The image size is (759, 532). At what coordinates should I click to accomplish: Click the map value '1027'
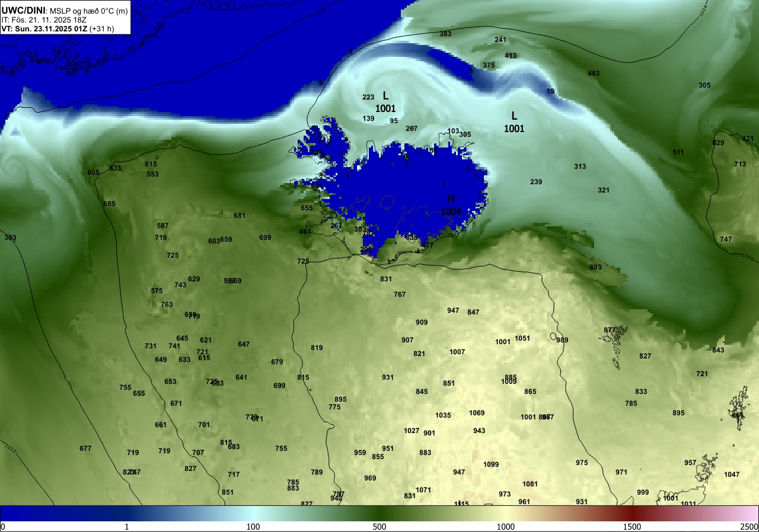tap(412, 431)
